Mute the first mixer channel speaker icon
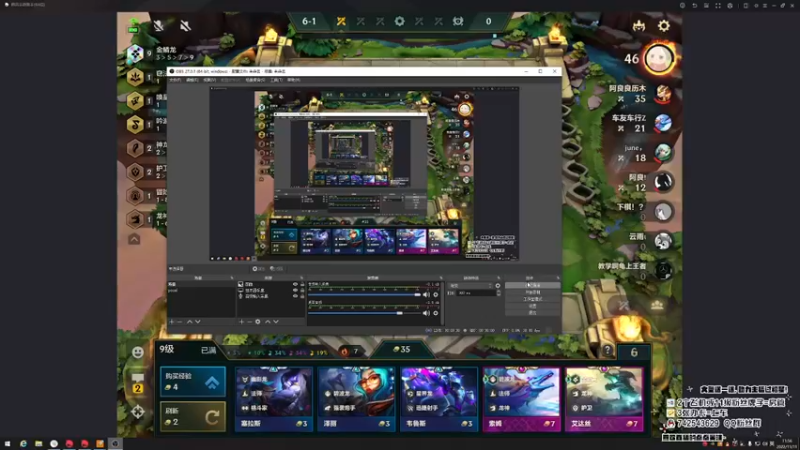Screen dimensions: 800x450 (x=426, y=295)
